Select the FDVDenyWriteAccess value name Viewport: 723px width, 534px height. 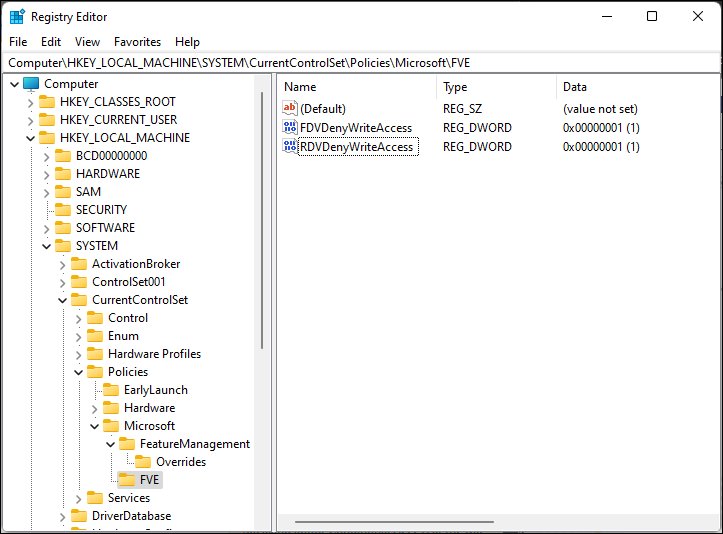[356, 128]
